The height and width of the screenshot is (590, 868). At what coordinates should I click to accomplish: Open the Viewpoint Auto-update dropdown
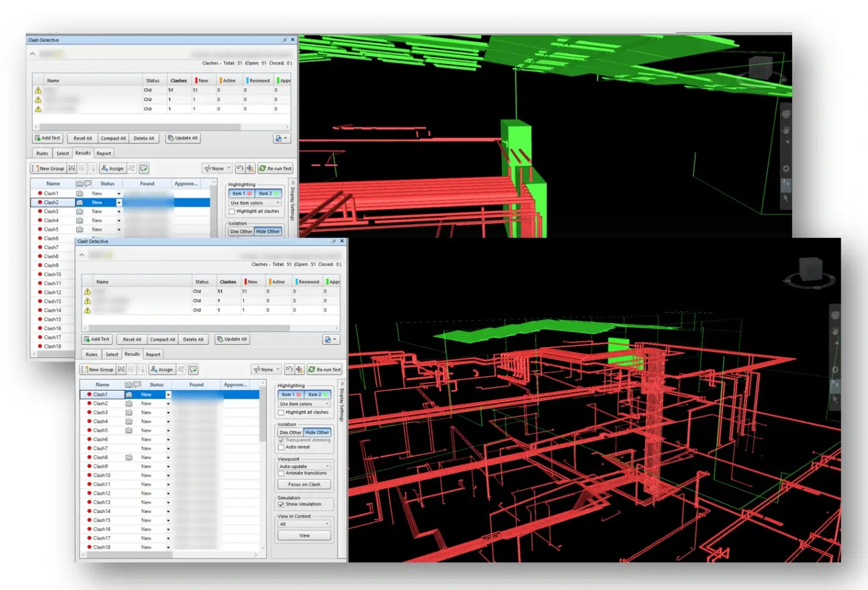(x=304, y=466)
